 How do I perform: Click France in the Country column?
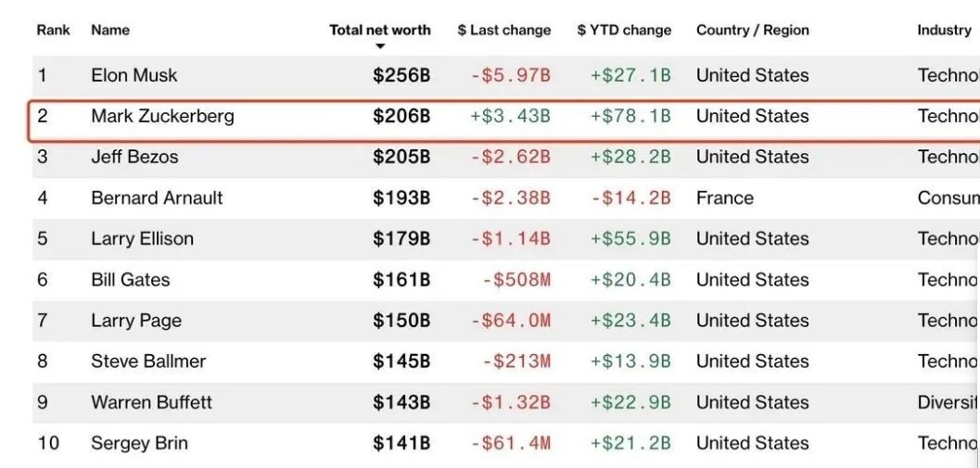[724, 197]
